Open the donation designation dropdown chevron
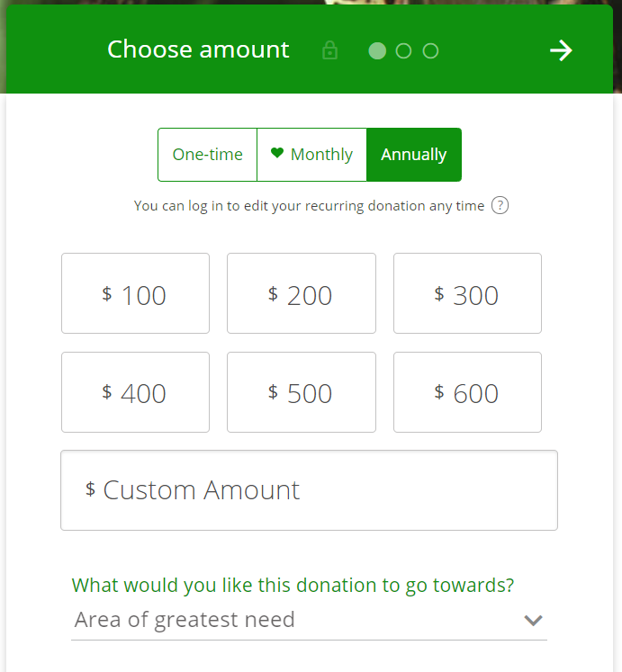Screen dimensions: 622x672 (x=534, y=620)
